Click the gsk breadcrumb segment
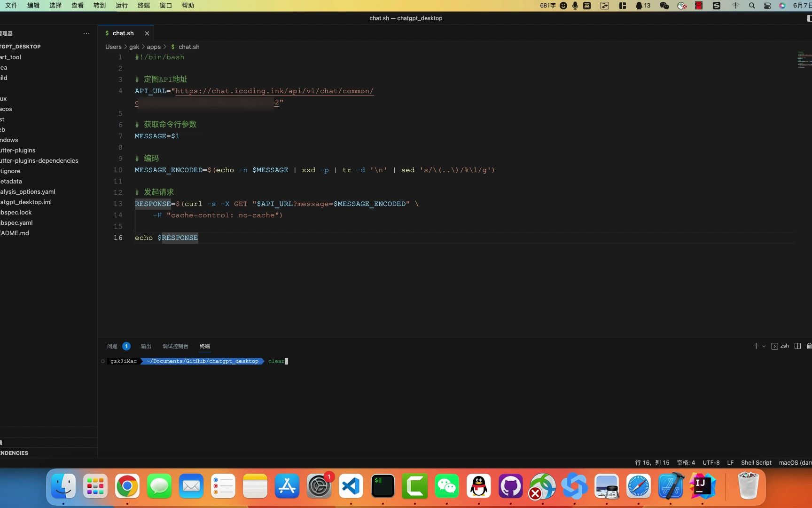This screenshot has height=508, width=812. (x=134, y=47)
